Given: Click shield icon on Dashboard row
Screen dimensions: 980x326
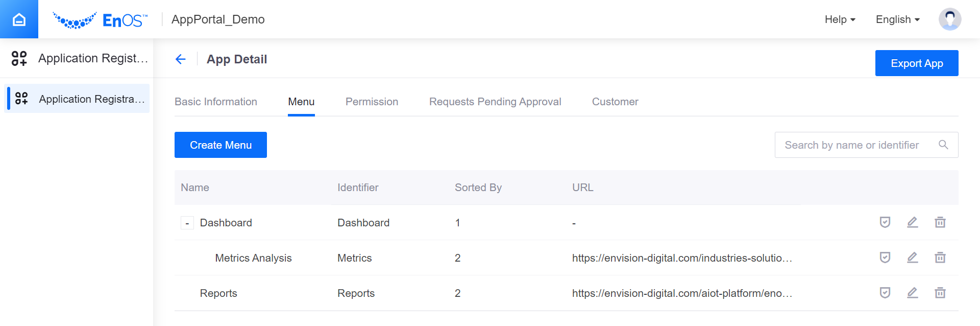Looking at the screenshot, I should click(885, 222).
